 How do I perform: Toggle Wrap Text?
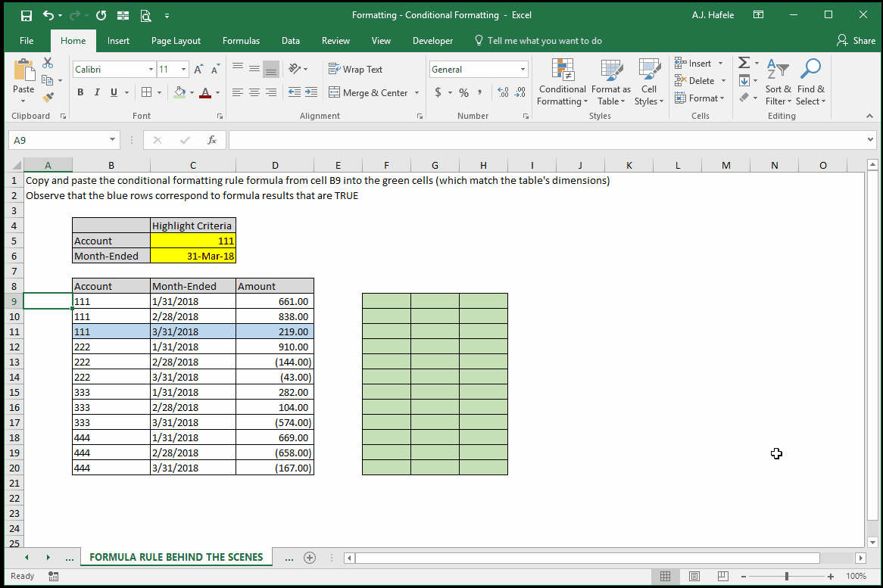pyautogui.click(x=355, y=69)
